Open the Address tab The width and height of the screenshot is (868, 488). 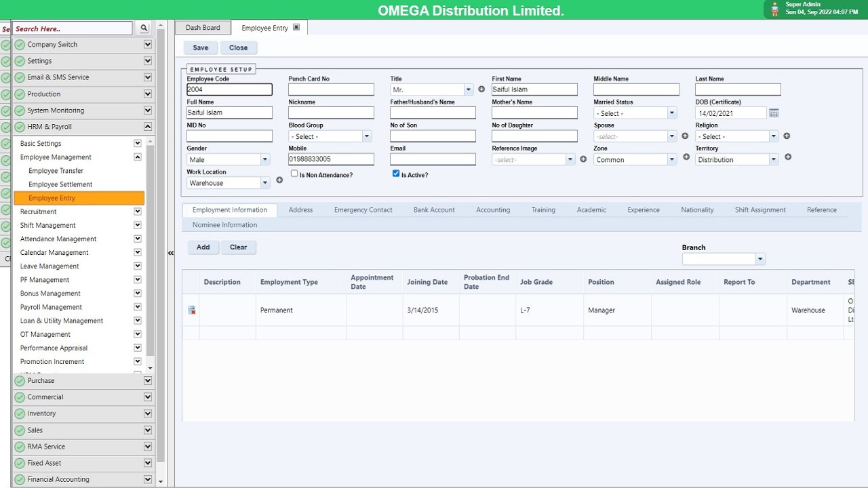300,210
